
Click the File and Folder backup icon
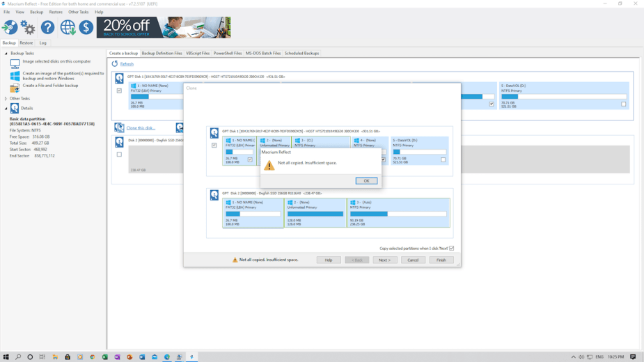click(15, 87)
